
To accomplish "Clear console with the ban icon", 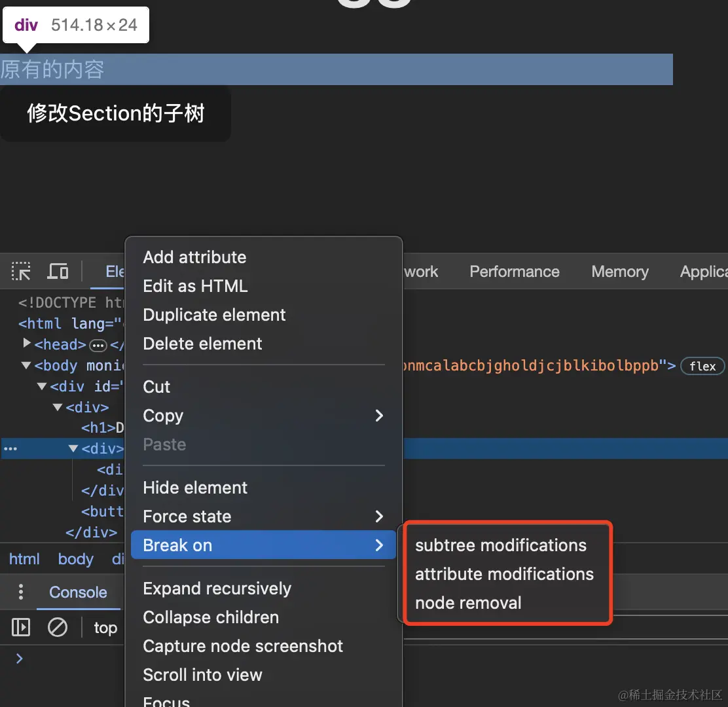I will point(58,627).
